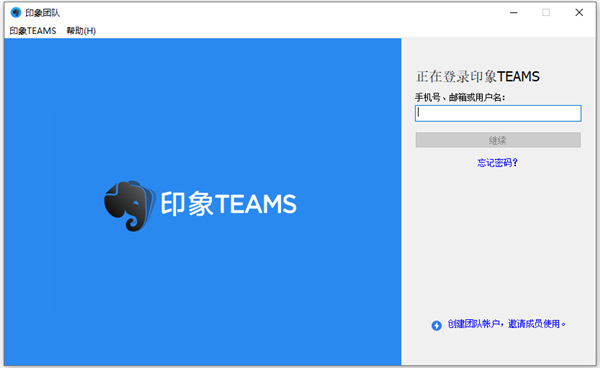Open the 帮助(H) menu

pyautogui.click(x=81, y=31)
